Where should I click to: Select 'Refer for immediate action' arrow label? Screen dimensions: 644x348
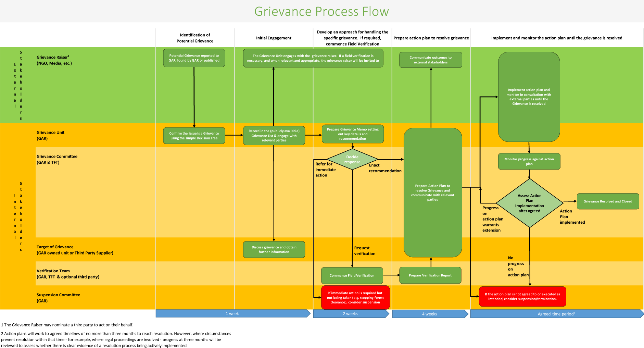tap(326, 170)
